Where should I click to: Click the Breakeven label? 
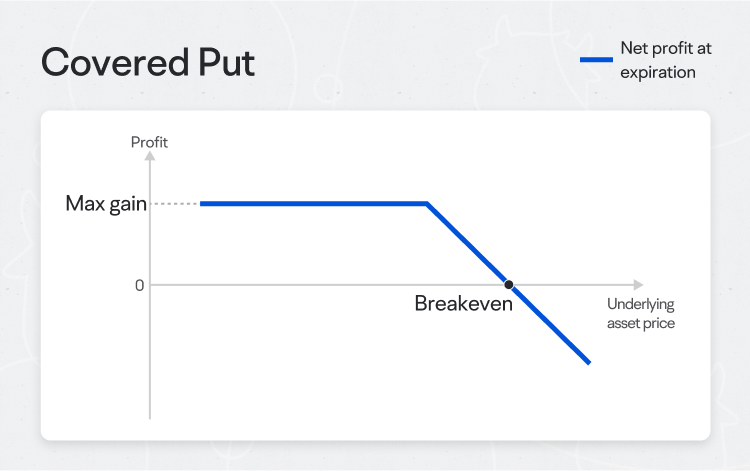(463, 304)
